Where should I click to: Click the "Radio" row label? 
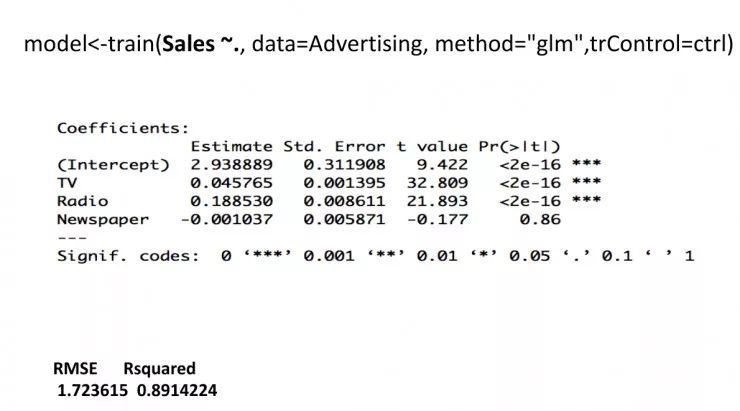(x=82, y=201)
